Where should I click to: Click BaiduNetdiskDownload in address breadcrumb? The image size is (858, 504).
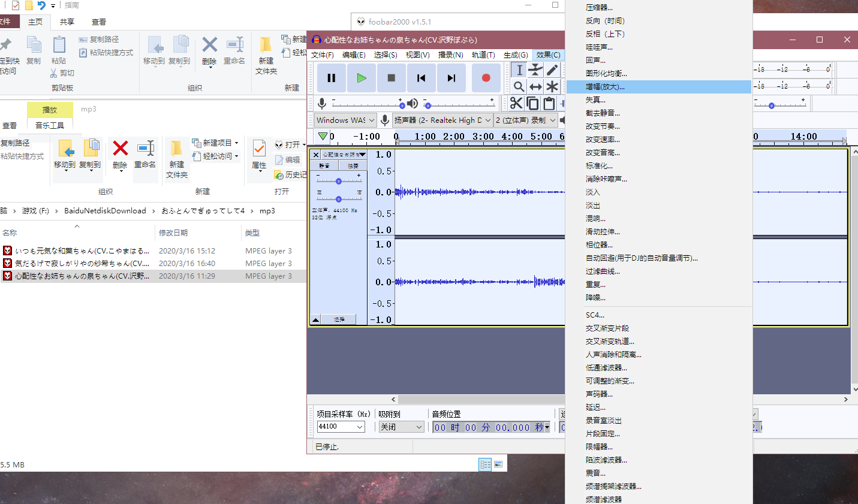click(105, 211)
